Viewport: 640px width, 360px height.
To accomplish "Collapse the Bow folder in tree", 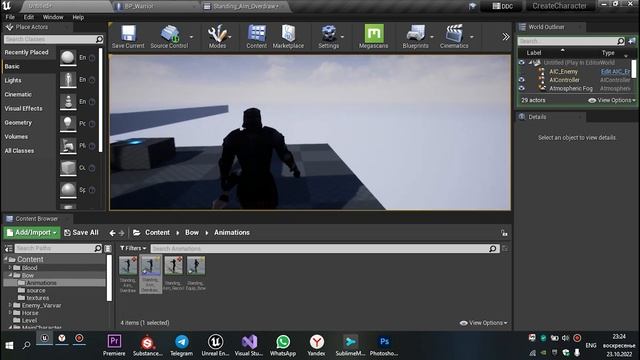I will (x=10, y=275).
